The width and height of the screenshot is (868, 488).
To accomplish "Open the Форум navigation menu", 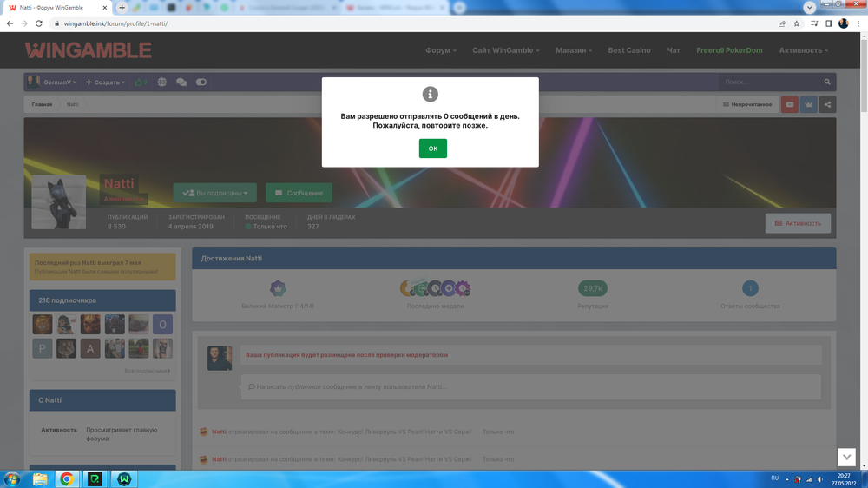I will (440, 50).
